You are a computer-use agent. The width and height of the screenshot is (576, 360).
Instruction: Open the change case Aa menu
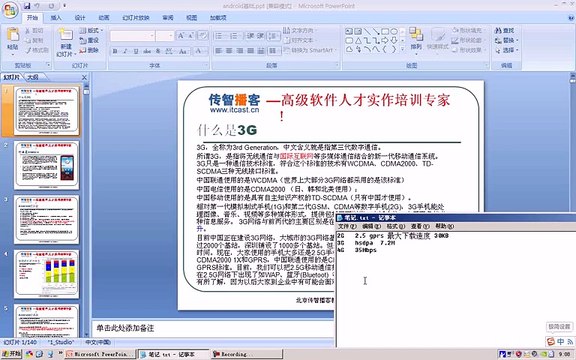pos(183,51)
